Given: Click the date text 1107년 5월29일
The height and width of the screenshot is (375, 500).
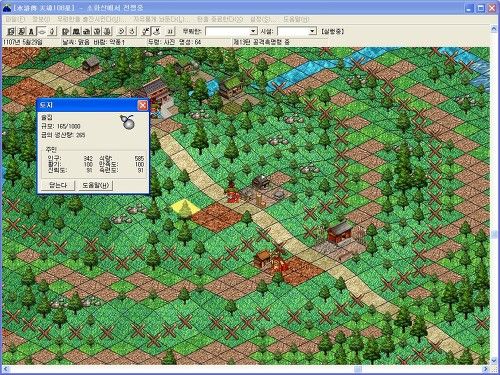Looking at the screenshot, I should tap(23, 42).
